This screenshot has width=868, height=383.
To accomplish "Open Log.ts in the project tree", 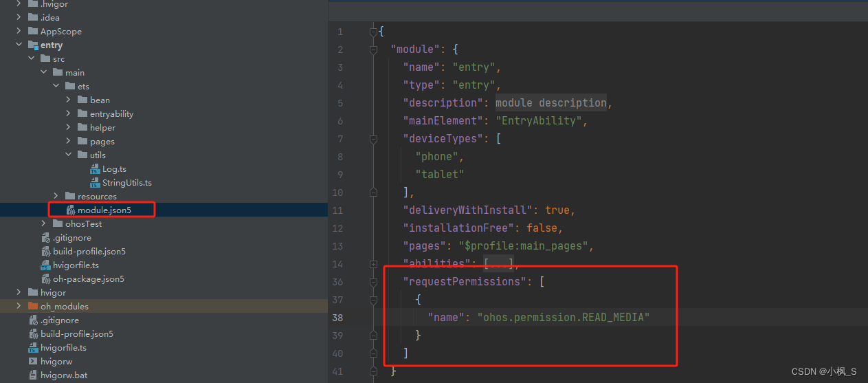I will point(114,168).
